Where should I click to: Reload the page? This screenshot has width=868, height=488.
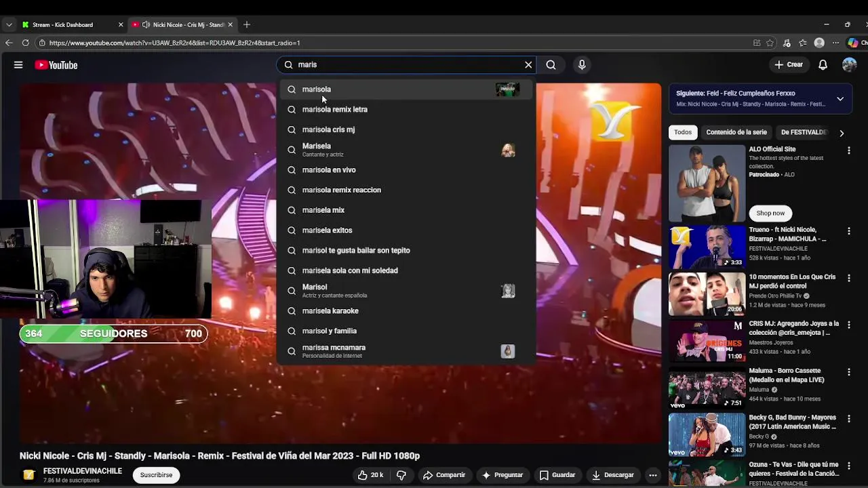coord(25,43)
